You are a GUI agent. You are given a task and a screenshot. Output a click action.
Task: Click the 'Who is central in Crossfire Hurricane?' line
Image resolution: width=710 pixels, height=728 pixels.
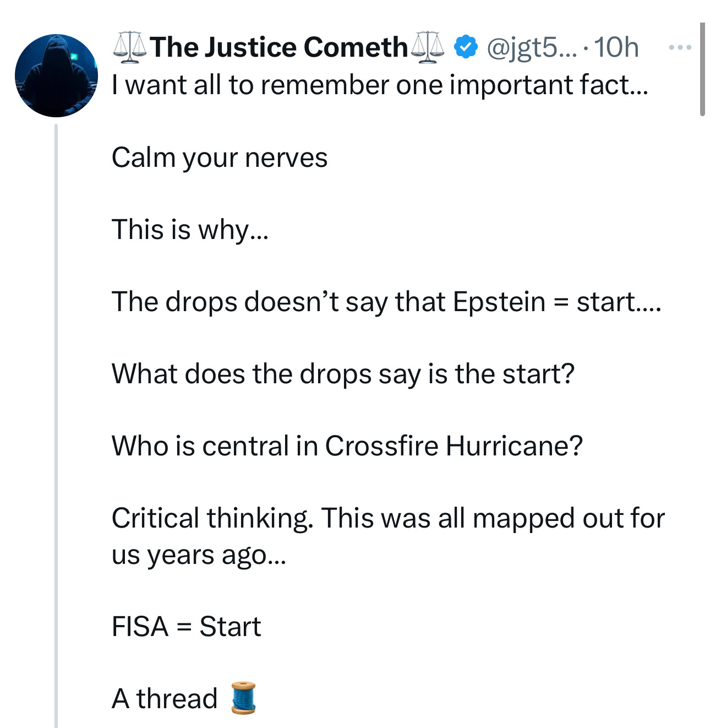[x=347, y=446]
